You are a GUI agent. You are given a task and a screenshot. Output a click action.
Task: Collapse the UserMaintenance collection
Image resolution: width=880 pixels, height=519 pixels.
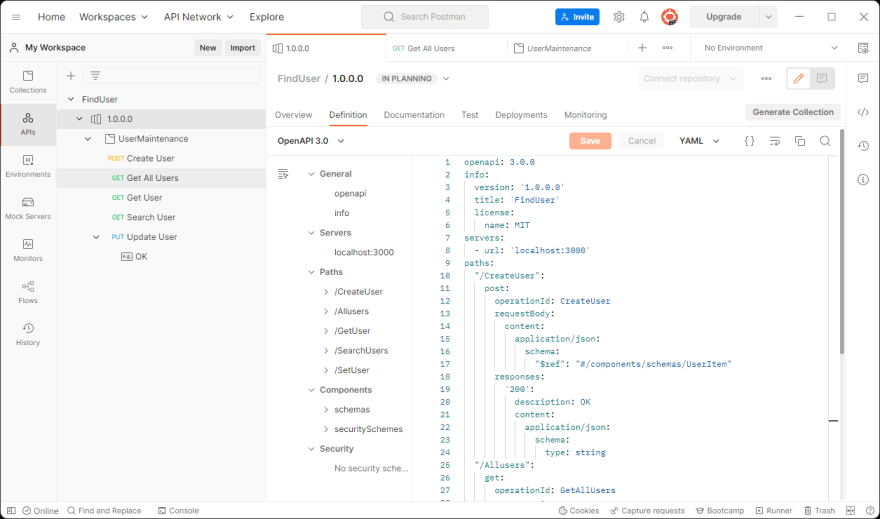88,139
